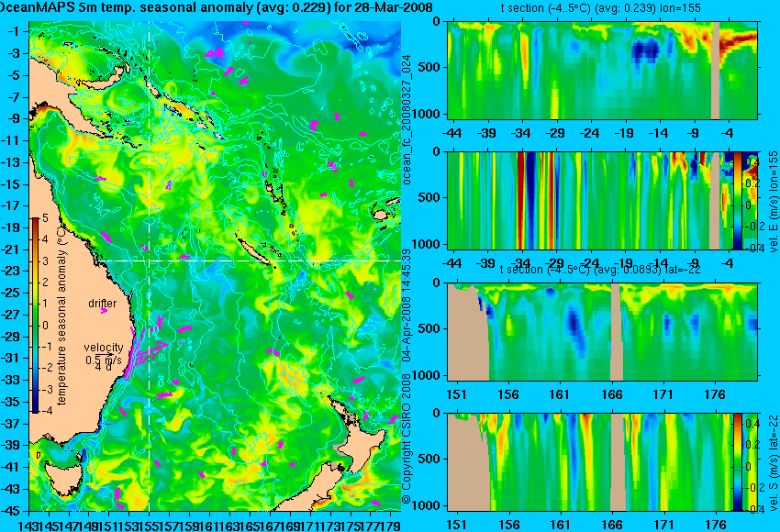Open the temperature section plot at lon=155
The width and height of the screenshot is (780, 532).
pyautogui.click(x=603, y=70)
